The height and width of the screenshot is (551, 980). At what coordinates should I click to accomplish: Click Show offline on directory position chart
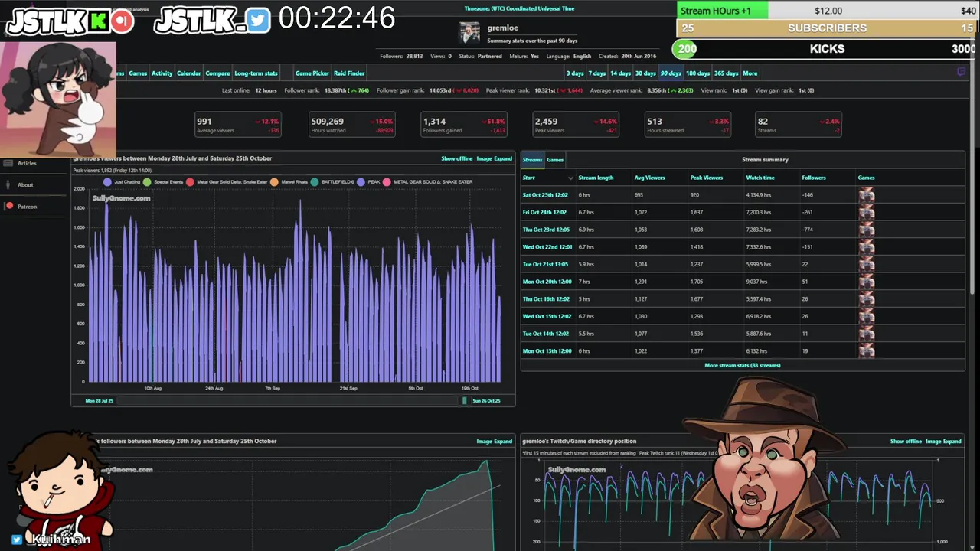906,441
